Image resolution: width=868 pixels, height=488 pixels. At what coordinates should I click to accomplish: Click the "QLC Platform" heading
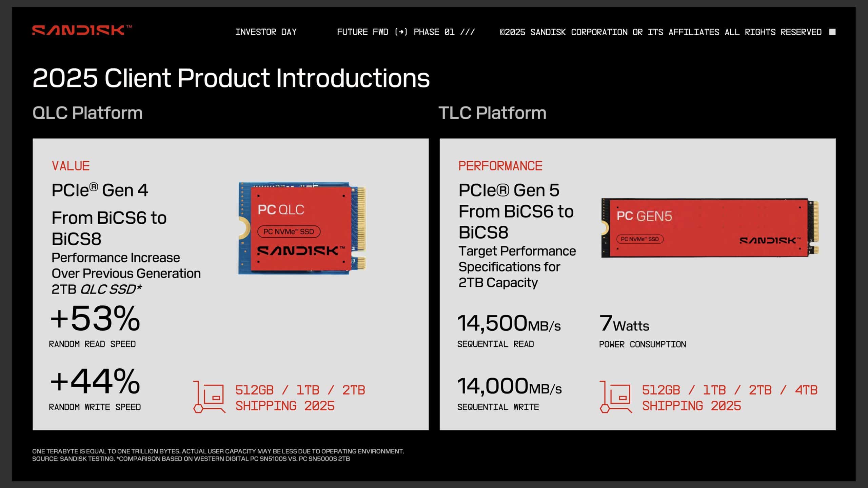tap(87, 113)
